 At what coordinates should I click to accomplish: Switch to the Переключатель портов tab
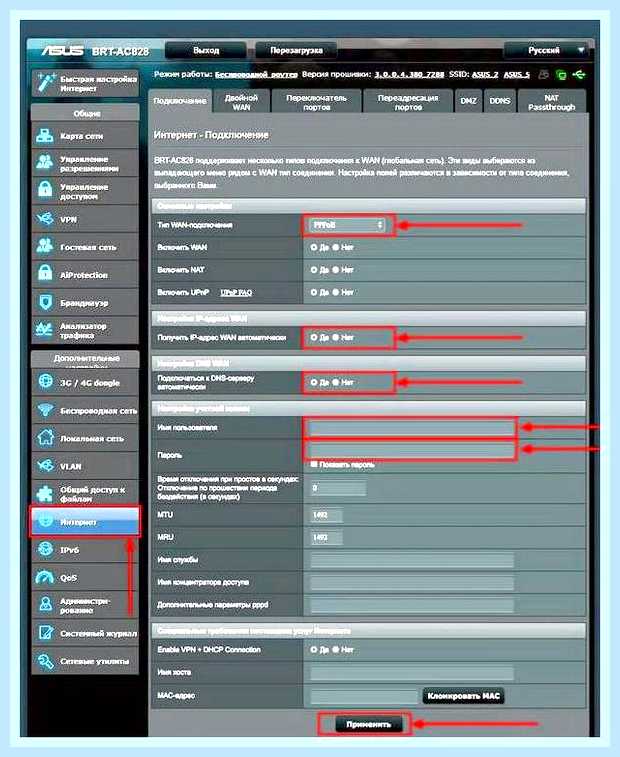click(x=316, y=101)
